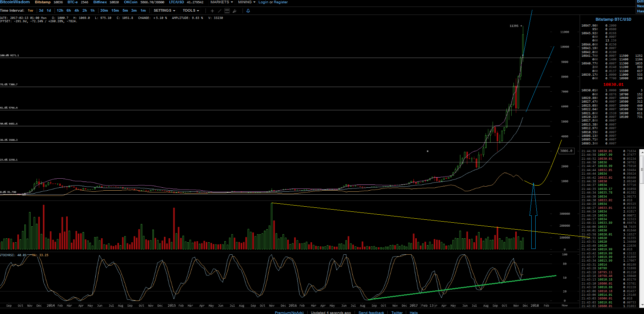Click the 11500 depth level row
This screenshot has width=644, height=314.
[631, 56]
